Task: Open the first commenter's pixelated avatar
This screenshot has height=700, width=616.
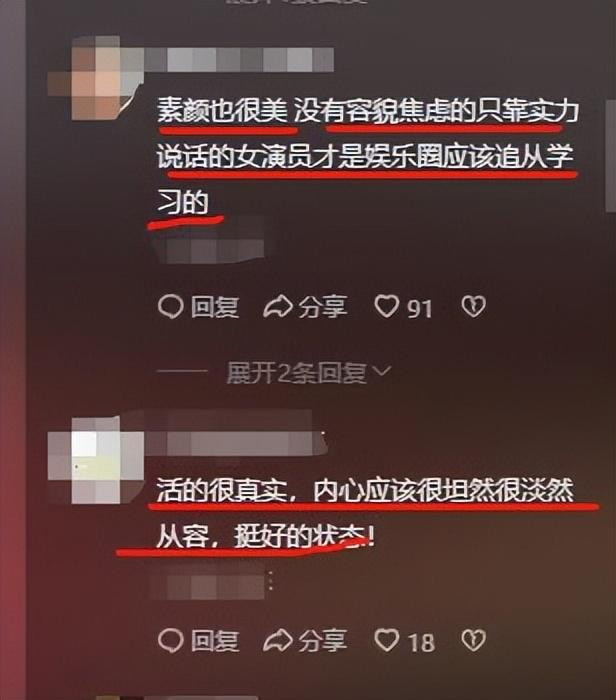Action: point(96,78)
